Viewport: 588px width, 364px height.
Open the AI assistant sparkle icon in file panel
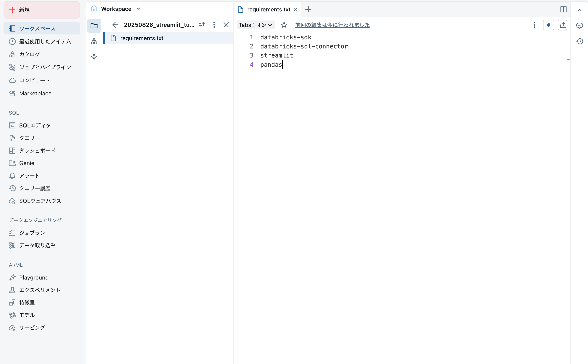(94, 57)
